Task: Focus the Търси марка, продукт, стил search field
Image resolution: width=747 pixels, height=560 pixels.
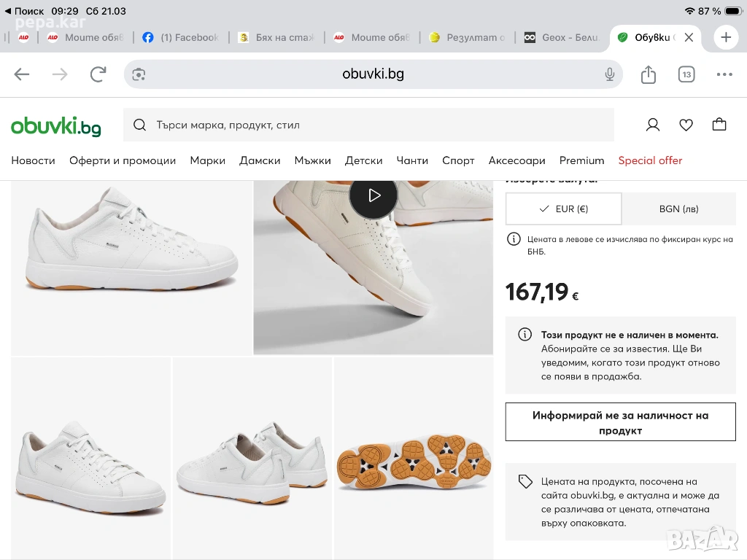Action: (x=368, y=125)
